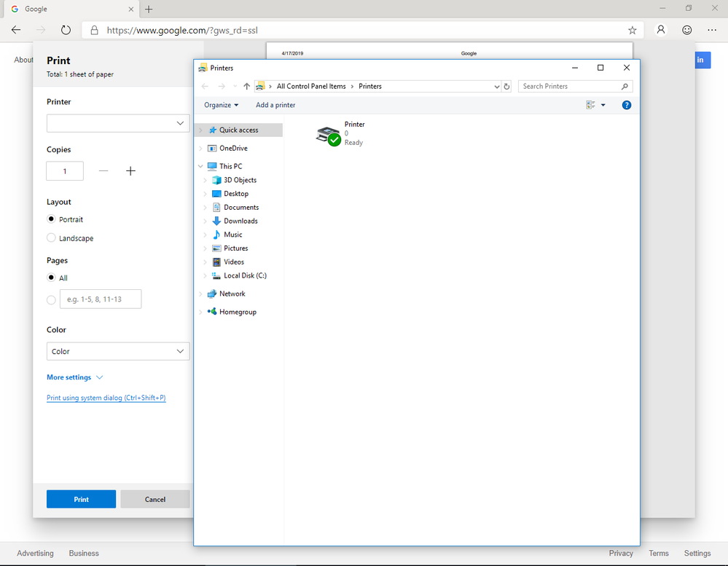Screen dimensions: 728x566
Task: Decrease copies with minus button
Action: [103, 171]
